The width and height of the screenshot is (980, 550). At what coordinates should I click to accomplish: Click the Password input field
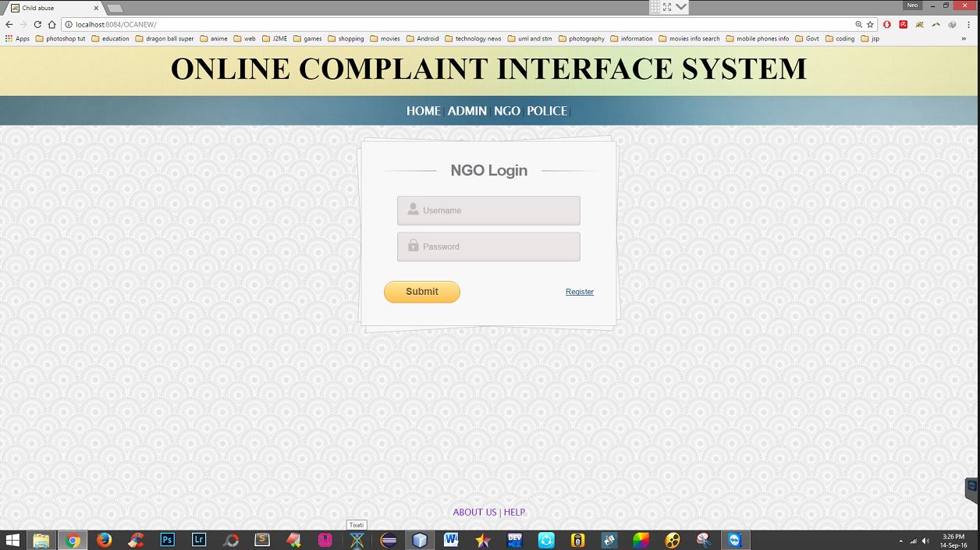488,247
